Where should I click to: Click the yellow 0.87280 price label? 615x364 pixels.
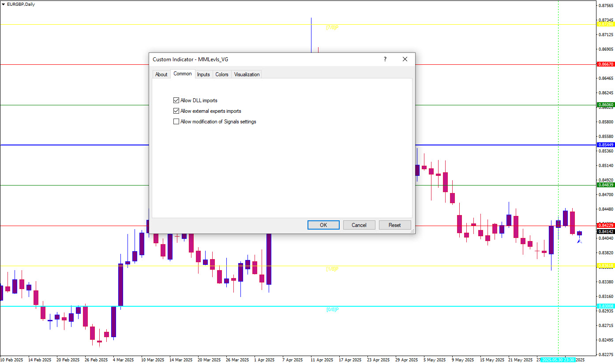click(606, 24)
